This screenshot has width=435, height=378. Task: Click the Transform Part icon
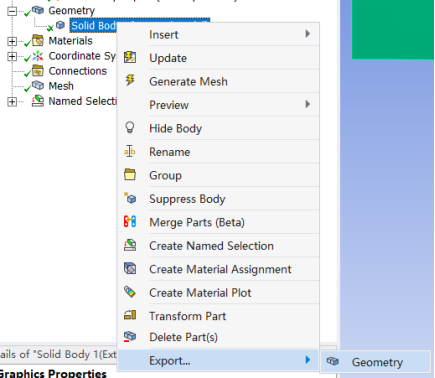tap(130, 315)
